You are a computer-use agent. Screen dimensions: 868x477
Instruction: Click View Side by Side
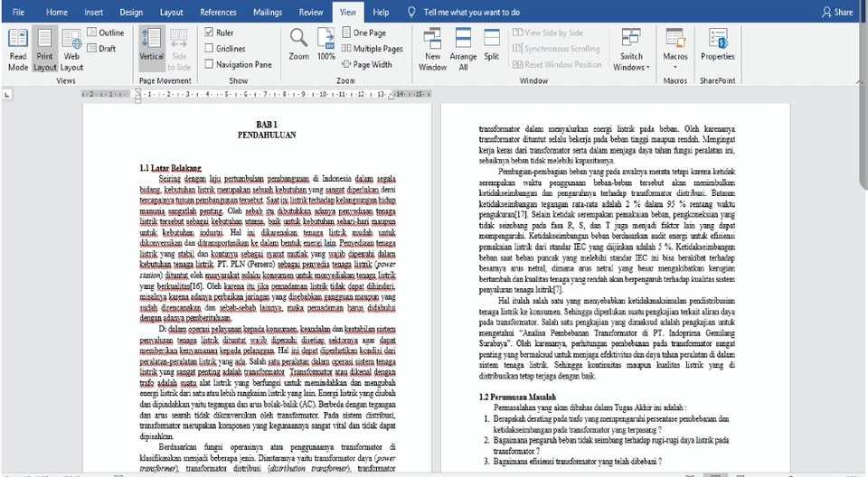tap(548, 33)
